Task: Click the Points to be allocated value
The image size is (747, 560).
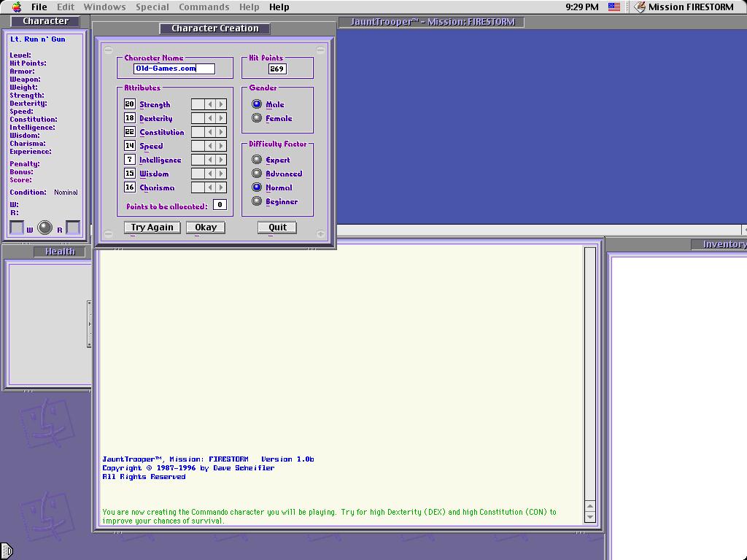Action: [220, 205]
